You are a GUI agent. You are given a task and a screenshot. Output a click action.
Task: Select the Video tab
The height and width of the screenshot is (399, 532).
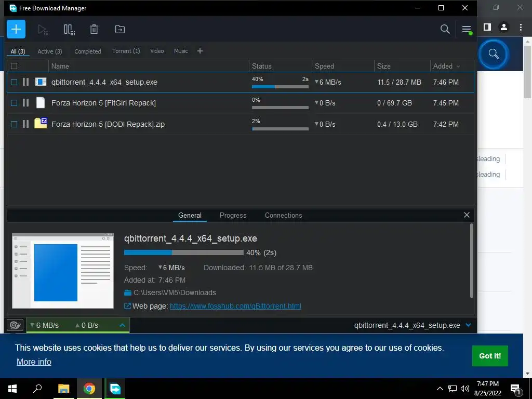157,51
